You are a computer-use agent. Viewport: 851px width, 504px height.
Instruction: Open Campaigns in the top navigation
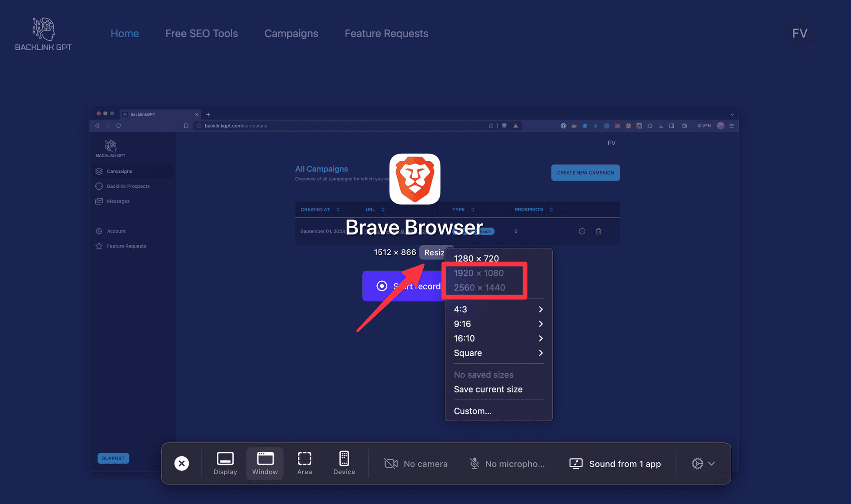pyautogui.click(x=291, y=34)
